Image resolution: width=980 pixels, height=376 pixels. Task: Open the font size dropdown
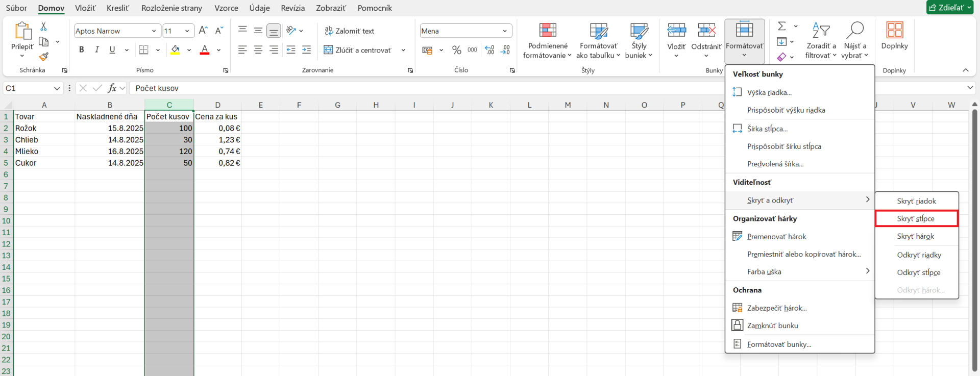point(187,31)
